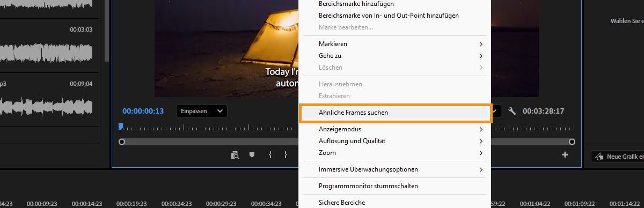
Task: Open the Einpassen zoom level dropdown
Action: pyautogui.click(x=202, y=111)
